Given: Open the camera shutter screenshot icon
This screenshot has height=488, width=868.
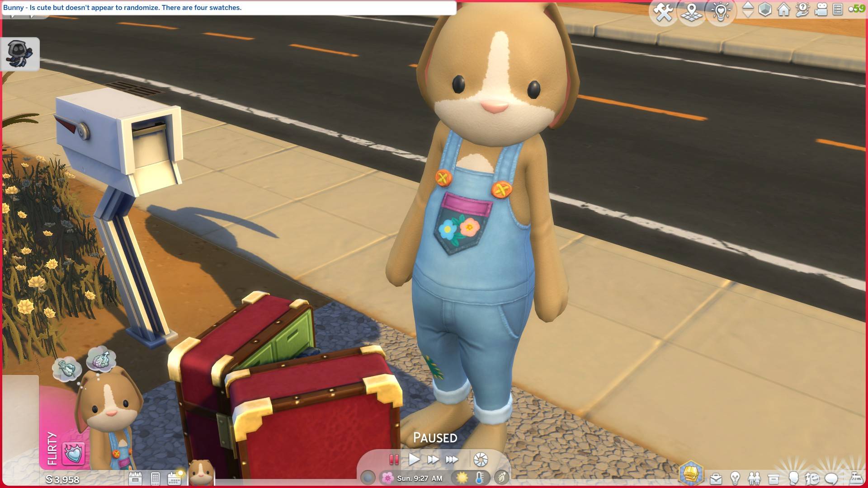Looking at the screenshot, I should click(480, 460).
